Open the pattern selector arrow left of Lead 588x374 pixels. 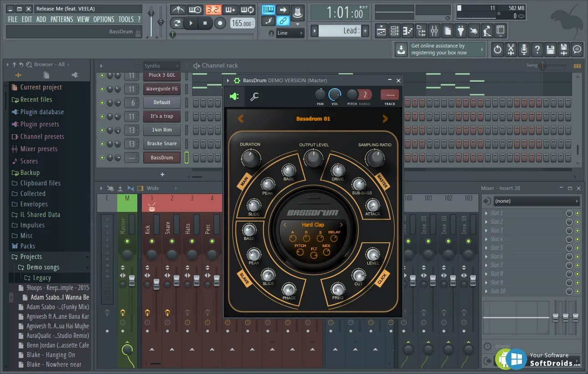click(x=314, y=31)
